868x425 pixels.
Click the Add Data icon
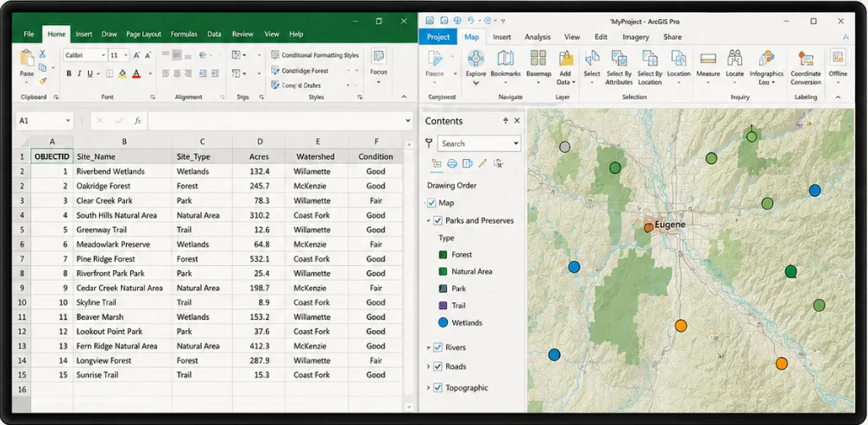566,59
